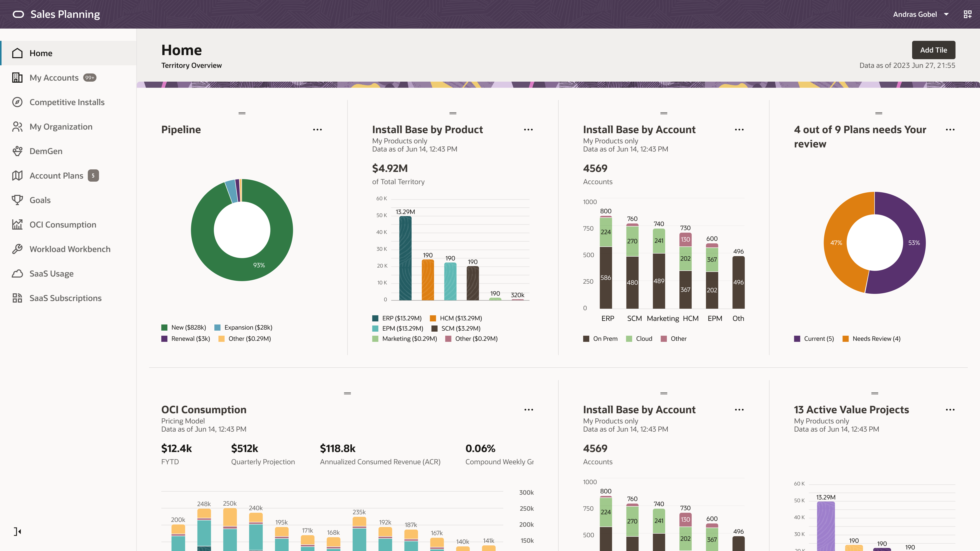Click the 13 Active Value Projects title
Image resolution: width=980 pixels, height=551 pixels.
click(851, 410)
